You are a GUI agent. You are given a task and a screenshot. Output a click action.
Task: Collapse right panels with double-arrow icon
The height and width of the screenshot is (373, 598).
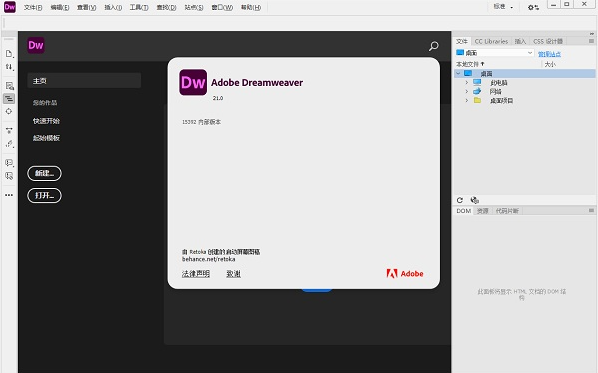tap(592, 34)
